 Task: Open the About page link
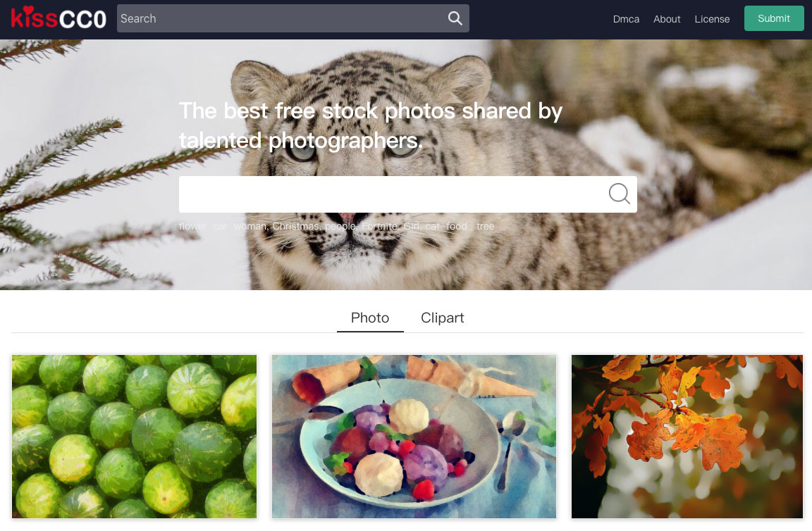667,19
